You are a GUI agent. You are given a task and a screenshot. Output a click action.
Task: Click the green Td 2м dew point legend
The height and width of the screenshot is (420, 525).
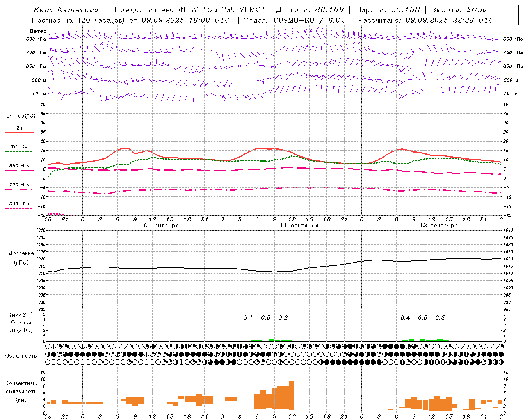click(x=19, y=148)
